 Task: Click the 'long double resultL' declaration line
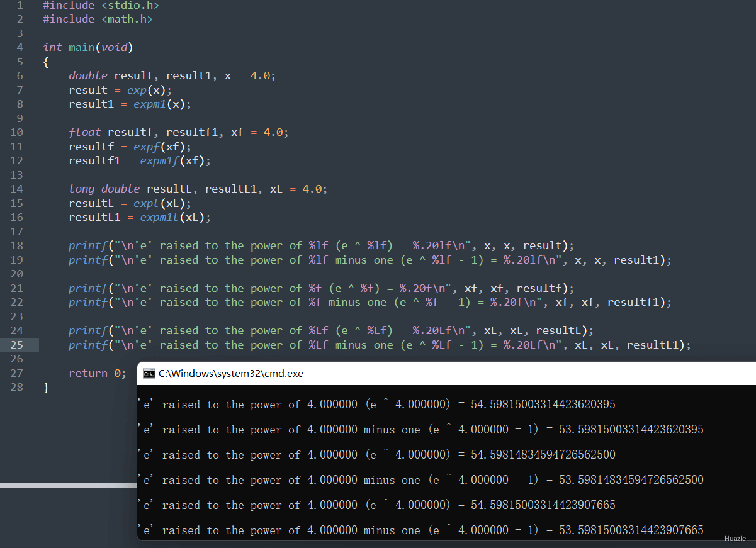198,189
